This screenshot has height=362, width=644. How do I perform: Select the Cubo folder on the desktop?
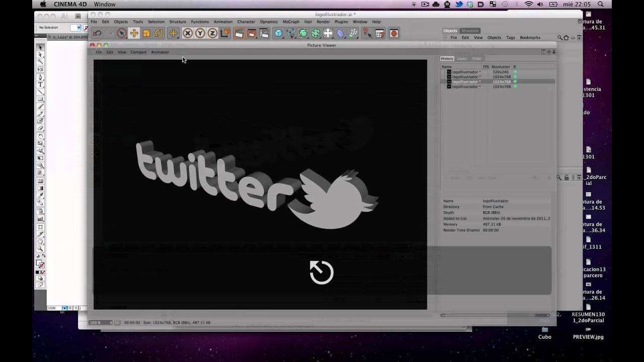tap(545, 333)
